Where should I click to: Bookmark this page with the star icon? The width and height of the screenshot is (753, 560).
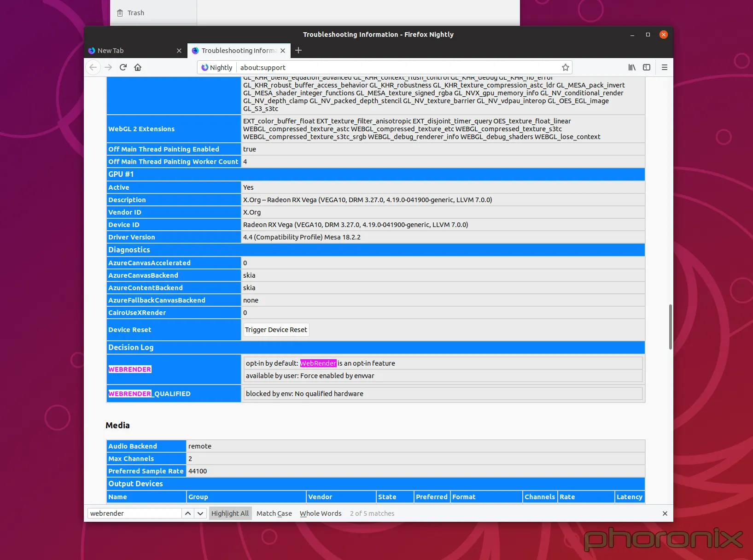pos(566,67)
